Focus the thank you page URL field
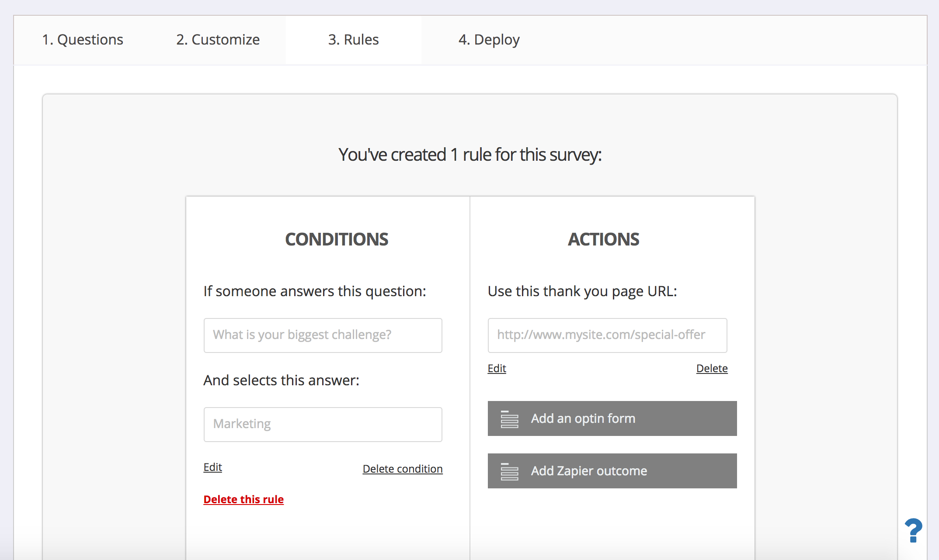The width and height of the screenshot is (939, 560). point(607,335)
